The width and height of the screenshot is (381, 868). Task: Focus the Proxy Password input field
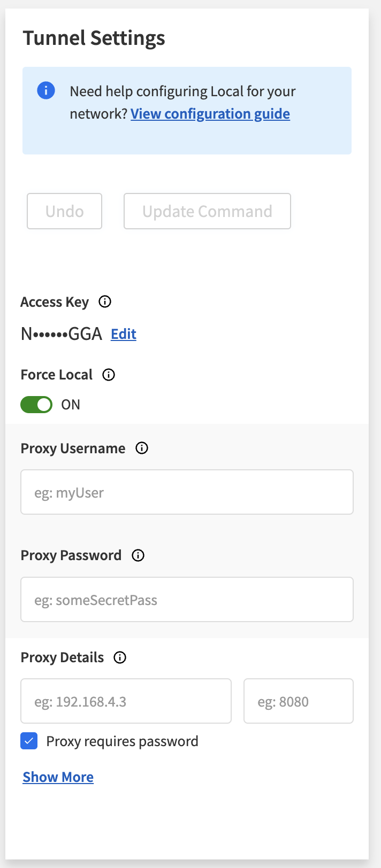tap(187, 599)
